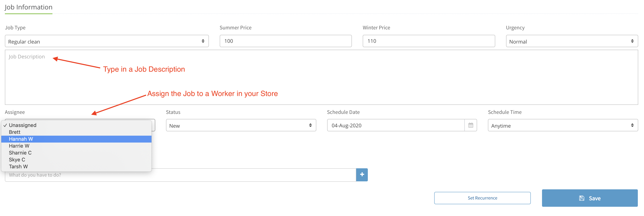Click the Job Information tab heading
The image size is (644, 216).
click(x=28, y=7)
